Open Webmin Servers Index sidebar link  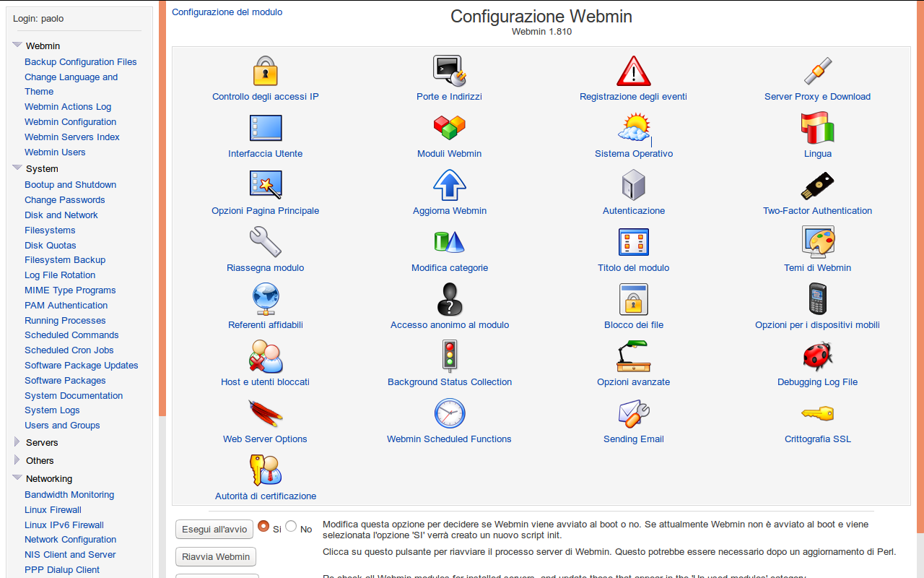72,137
